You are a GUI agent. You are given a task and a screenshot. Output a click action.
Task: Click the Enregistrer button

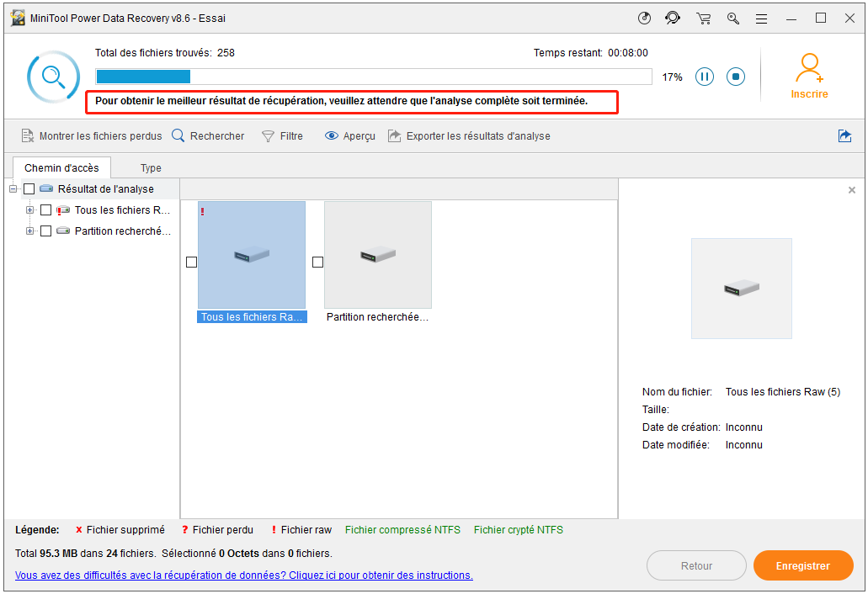click(x=803, y=565)
